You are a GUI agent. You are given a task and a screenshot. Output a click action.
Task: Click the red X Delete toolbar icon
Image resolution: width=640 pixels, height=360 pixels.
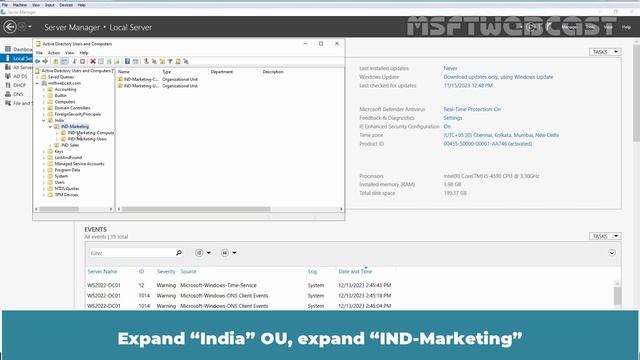(x=93, y=61)
